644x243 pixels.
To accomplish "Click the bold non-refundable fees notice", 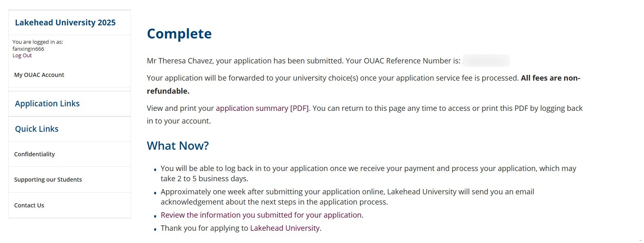I will 550,78.
